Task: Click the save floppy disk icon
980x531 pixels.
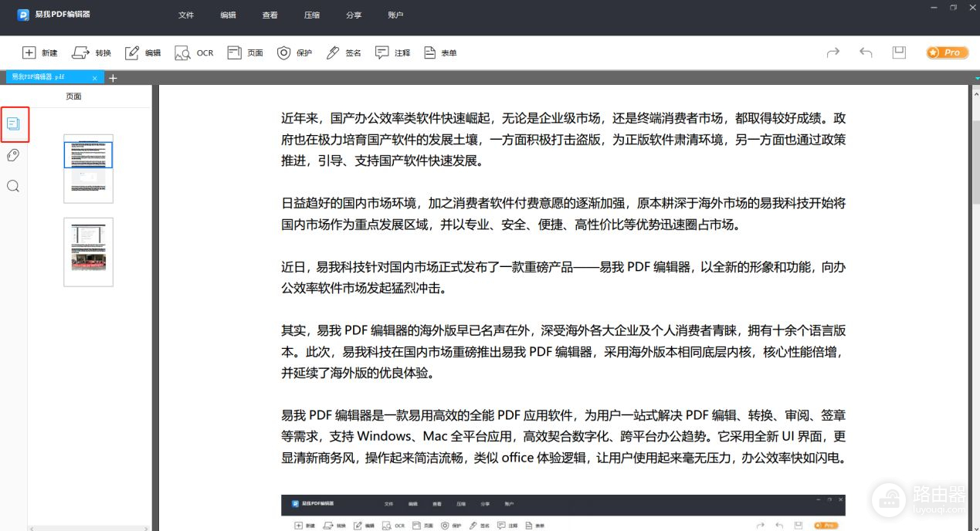Action: [x=899, y=52]
